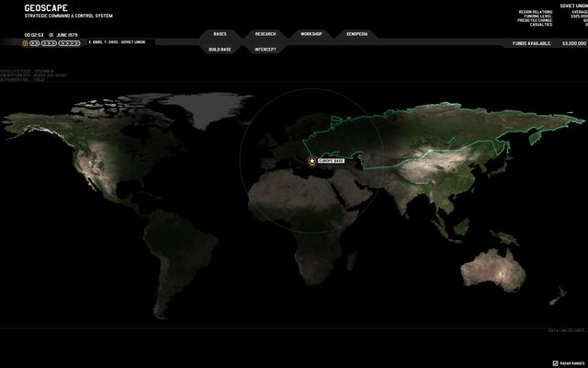Click the game clock 00:02:53

34,35
